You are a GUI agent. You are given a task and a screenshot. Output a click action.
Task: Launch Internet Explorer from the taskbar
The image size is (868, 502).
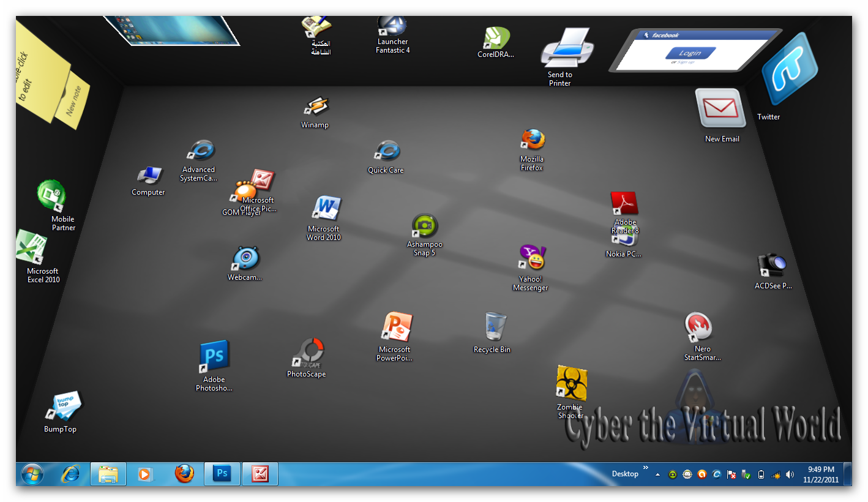[x=71, y=474]
